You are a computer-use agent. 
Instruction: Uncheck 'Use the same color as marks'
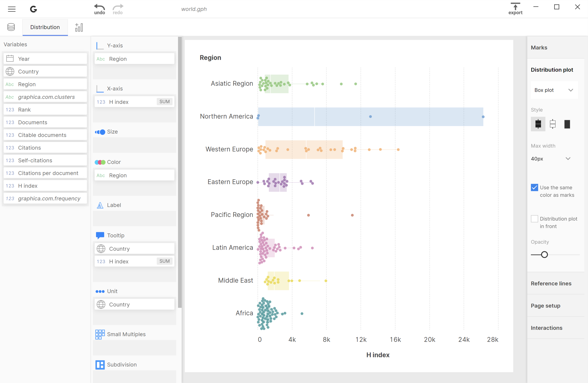click(x=534, y=187)
